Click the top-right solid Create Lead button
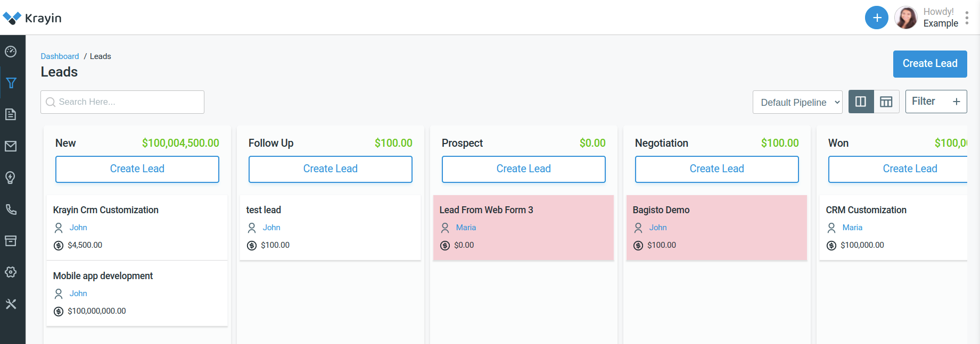This screenshot has width=980, height=344. (929, 64)
